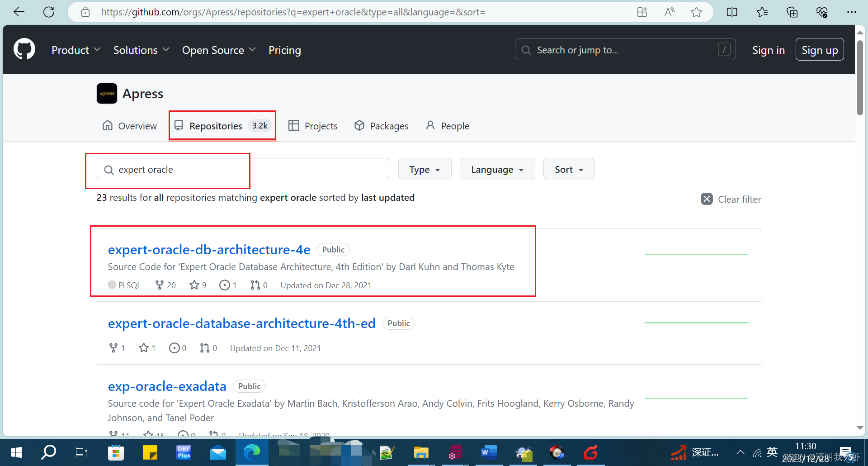Click the Sign up button
This screenshot has height=466, width=868.
(820, 50)
